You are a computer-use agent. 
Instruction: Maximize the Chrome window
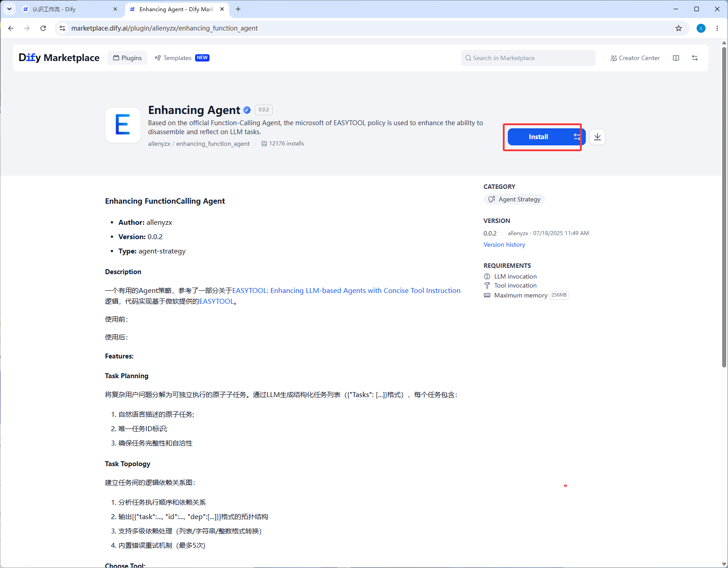click(697, 9)
